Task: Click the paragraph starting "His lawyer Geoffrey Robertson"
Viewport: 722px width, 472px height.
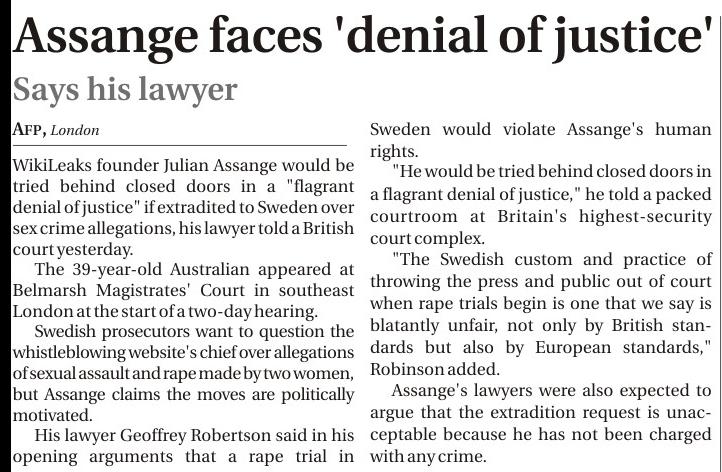Action: pos(183,445)
